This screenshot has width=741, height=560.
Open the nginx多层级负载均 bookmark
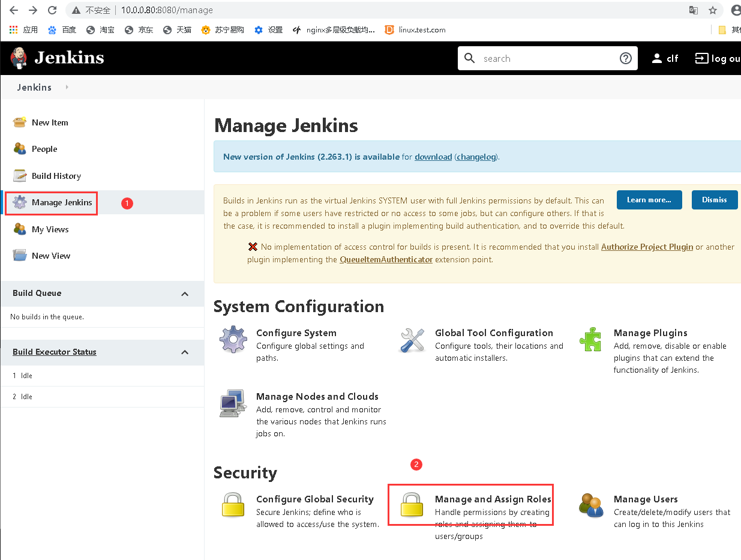pyautogui.click(x=334, y=29)
